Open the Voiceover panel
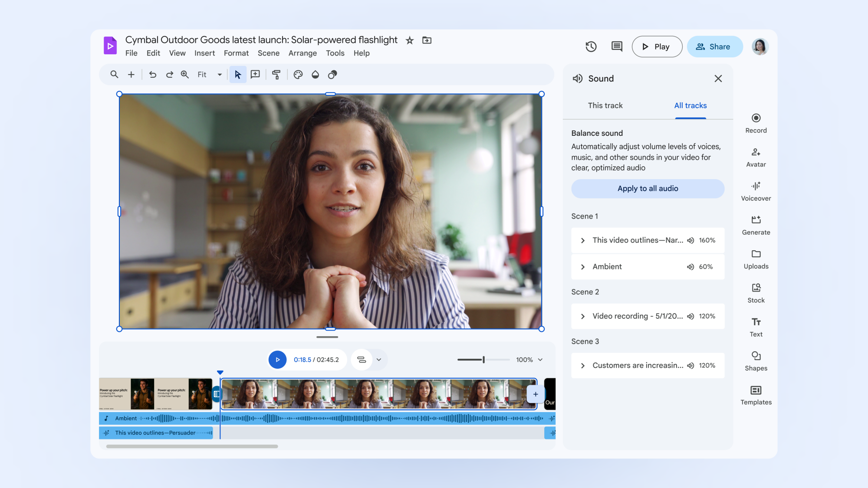The width and height of the screenshot is (868, 488). (x=756, y=190)
